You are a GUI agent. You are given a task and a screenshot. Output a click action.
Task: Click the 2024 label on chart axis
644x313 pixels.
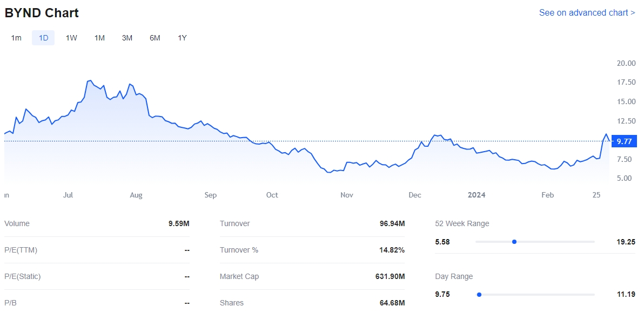pos(477,195)
